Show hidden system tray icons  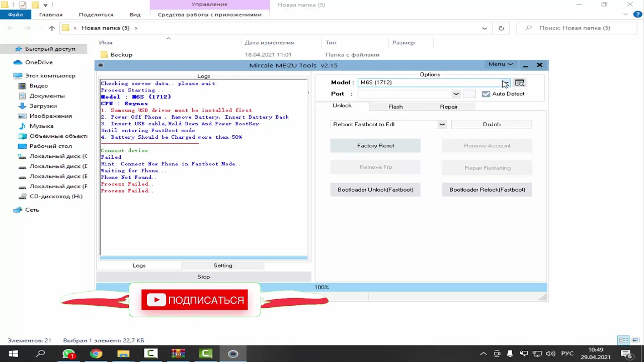click(x=484, y=354)
